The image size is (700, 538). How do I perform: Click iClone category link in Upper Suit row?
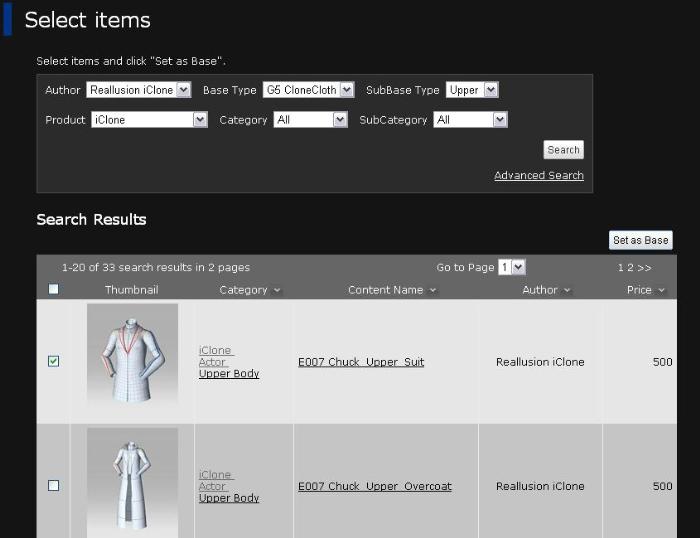point(216,350)
